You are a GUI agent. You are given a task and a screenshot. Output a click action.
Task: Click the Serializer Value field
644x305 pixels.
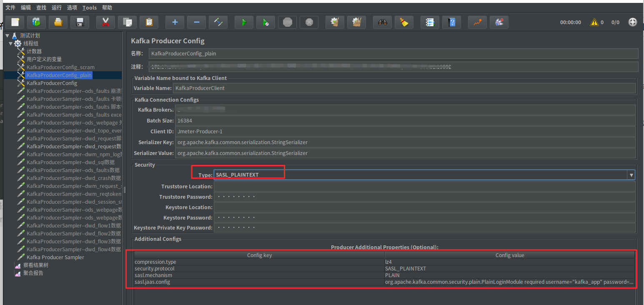[x=405, y=153]
